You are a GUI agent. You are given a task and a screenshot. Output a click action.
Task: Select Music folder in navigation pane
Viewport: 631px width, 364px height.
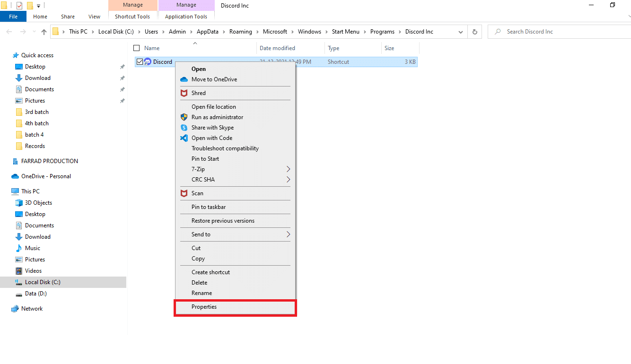tap(33, 248)
